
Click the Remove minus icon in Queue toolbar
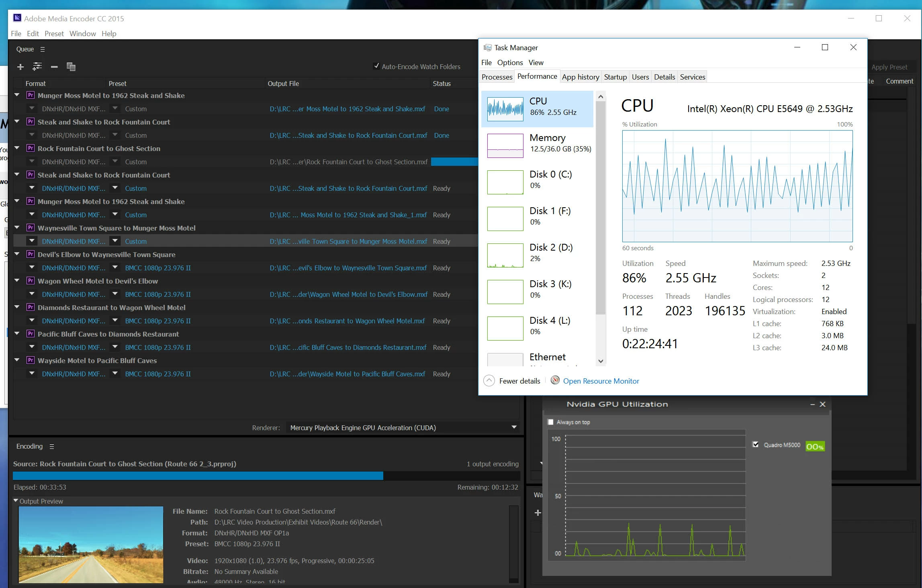coord(54,67)
